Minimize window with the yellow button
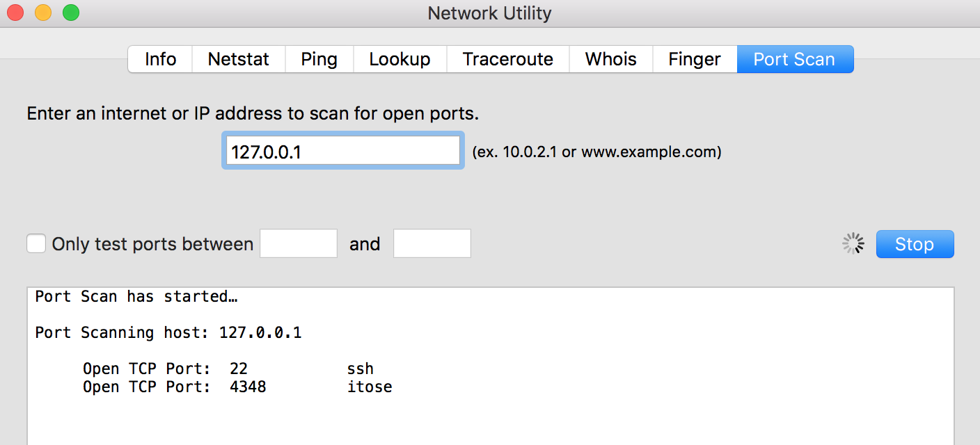The height and width of the screenshot is (445, 980). coord(43,13)
